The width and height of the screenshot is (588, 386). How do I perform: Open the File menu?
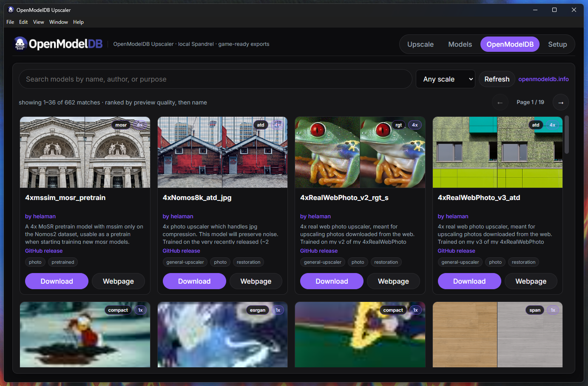pos(10,22)
